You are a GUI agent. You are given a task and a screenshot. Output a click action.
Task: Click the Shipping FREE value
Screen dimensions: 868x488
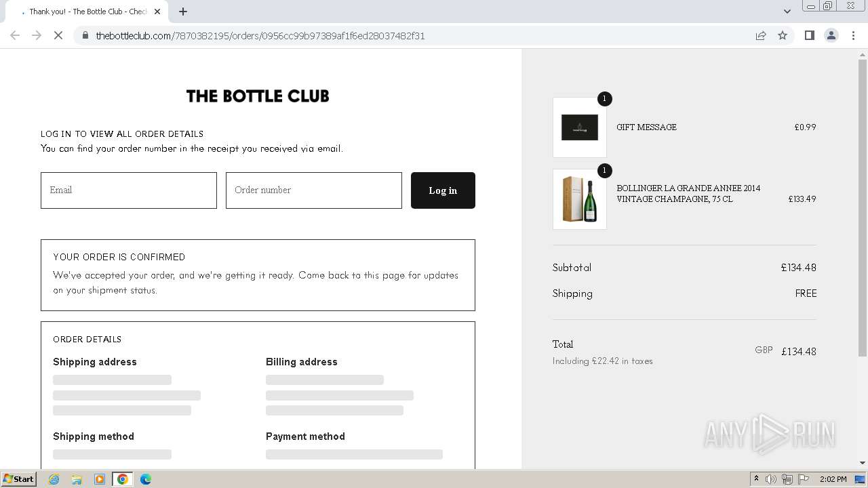pos(806,293)
